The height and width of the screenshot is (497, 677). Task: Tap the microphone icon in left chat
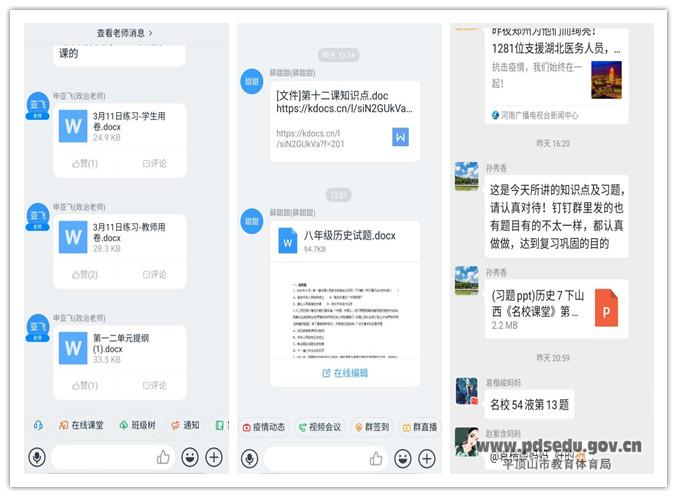pos(37,458)
